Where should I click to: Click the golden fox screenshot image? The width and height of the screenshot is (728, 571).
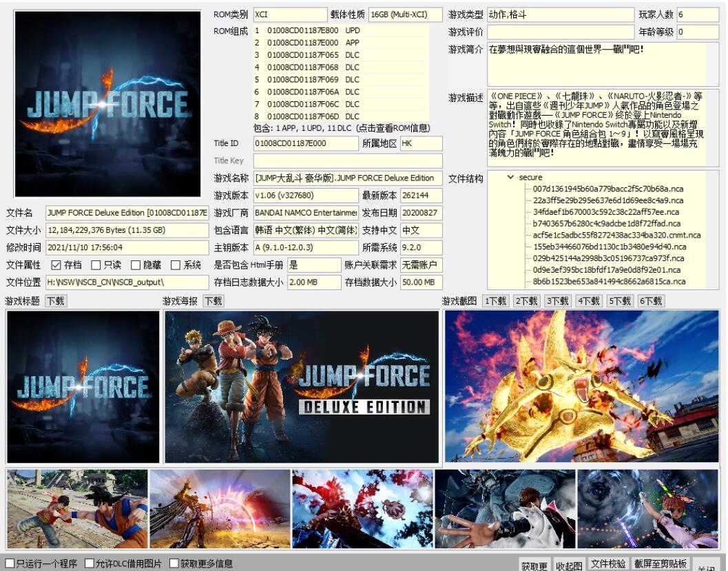click(x=582, y=386)
